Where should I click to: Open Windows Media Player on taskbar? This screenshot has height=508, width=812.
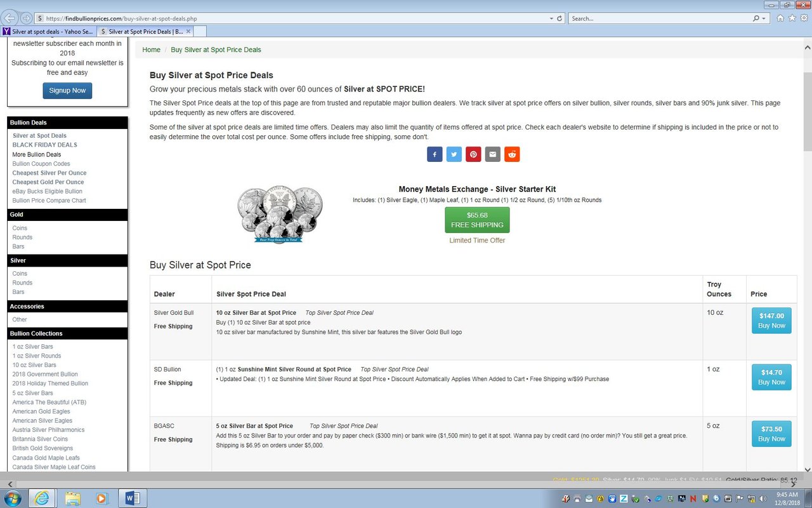[x=103, y=498]
